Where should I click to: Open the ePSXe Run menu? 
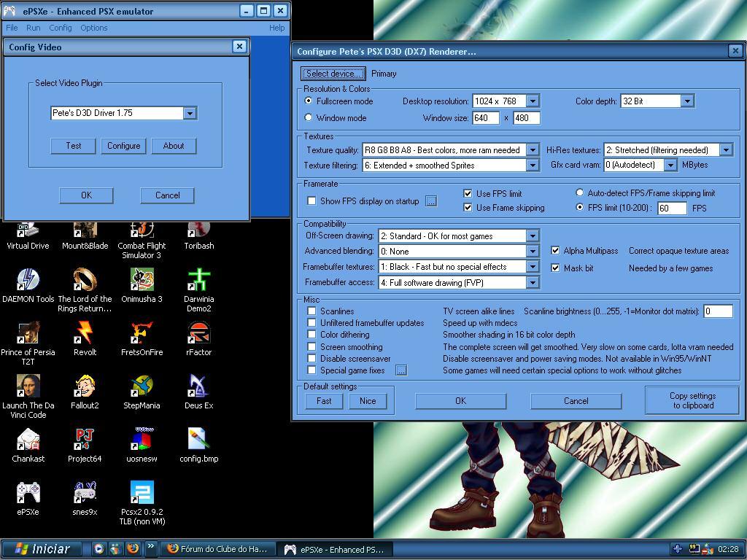click(x=34, y=28)
